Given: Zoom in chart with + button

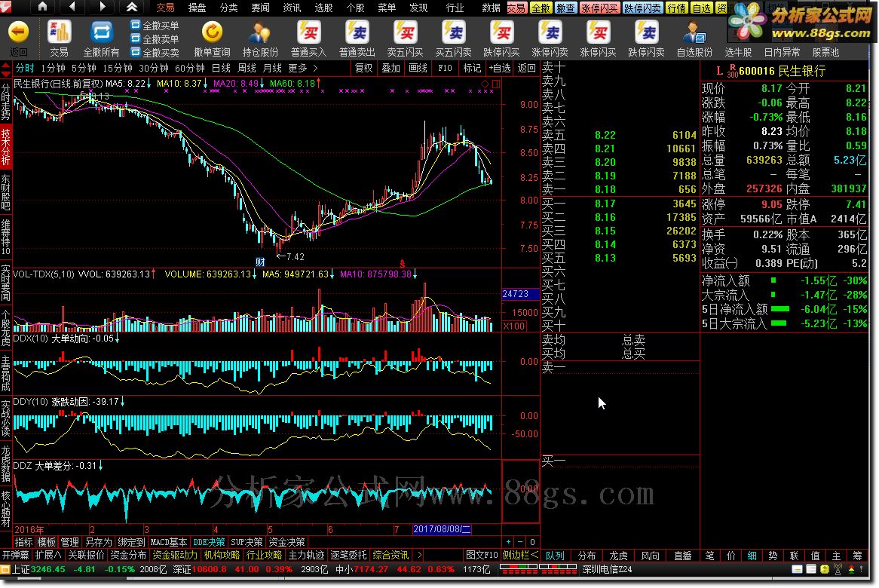Looking at the screenshot, I should click(x=508, y=542).
